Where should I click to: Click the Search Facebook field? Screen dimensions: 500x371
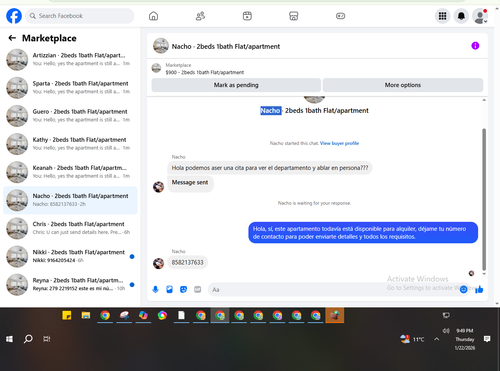point(80,16)
